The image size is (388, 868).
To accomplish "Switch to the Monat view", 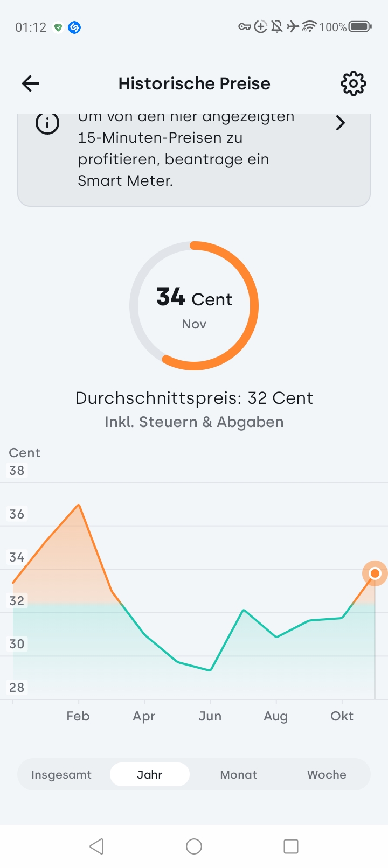I will click(238, 774).
